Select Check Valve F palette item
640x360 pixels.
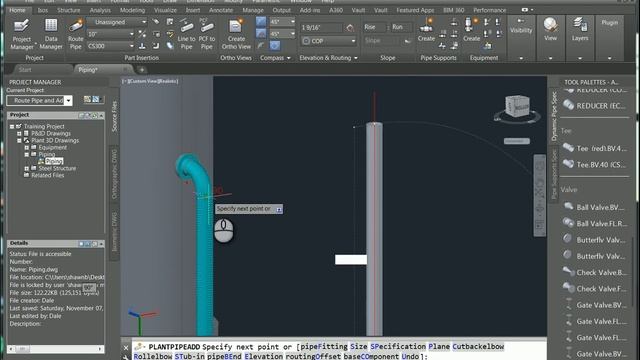click(595, 289)
